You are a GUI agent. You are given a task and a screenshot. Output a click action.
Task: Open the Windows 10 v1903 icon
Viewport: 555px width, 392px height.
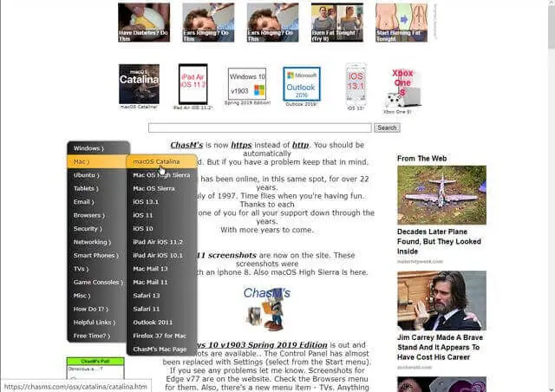(x=247, y=84)
